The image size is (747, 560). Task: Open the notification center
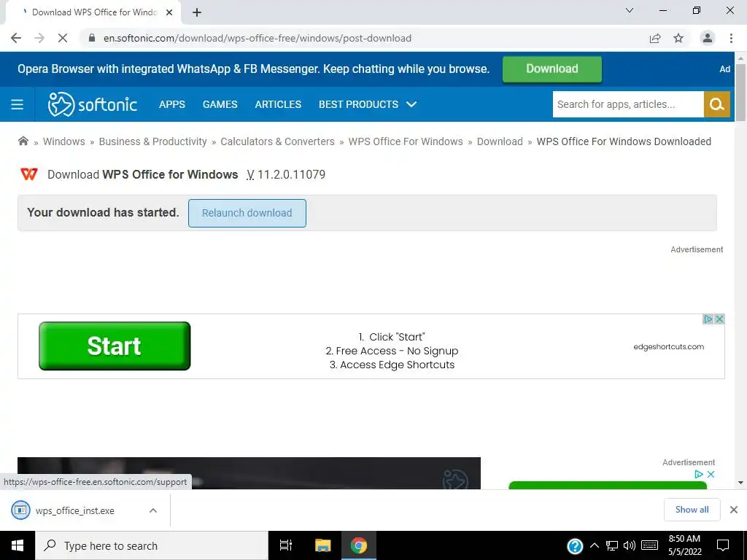723,545
